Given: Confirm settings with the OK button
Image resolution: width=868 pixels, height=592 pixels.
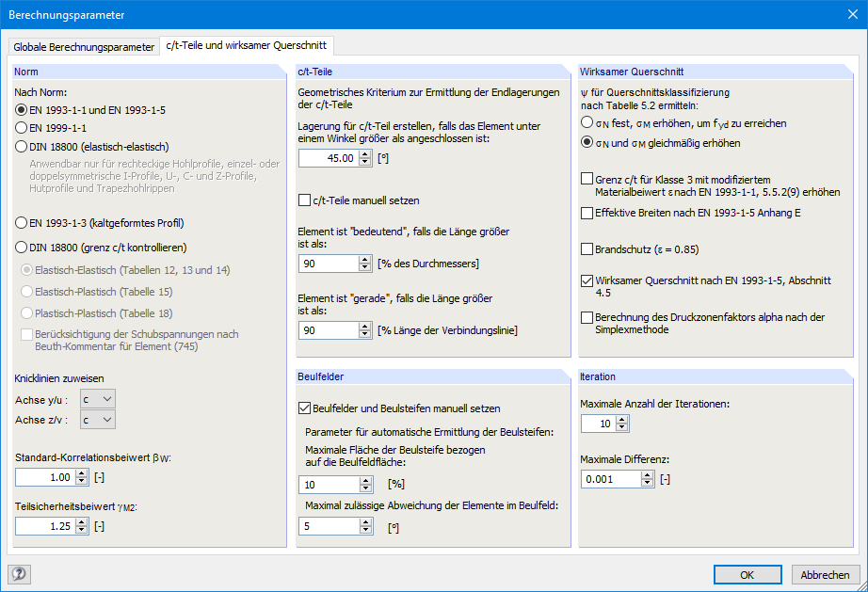Looking at the screenshot, I should [747, 574].
